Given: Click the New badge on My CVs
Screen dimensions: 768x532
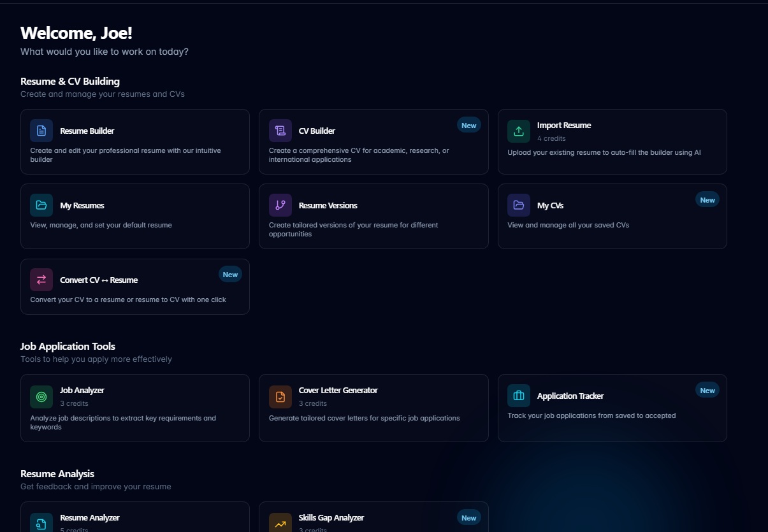Looking at the screenshot, I should 707,199.
